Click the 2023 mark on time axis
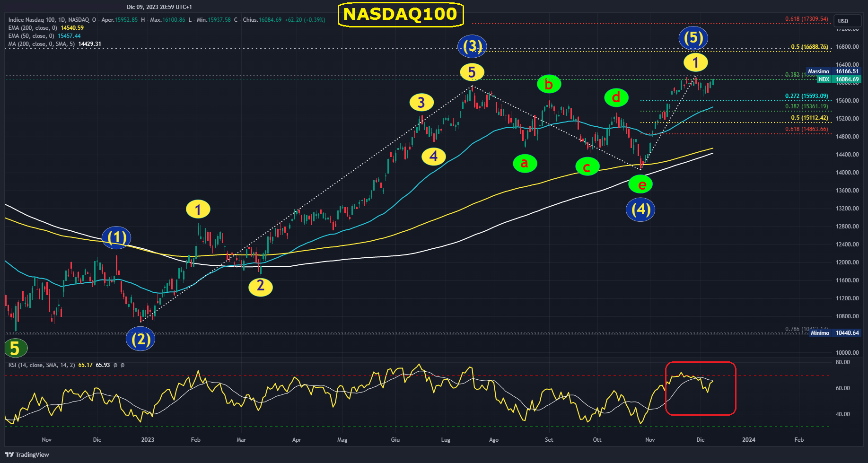Screen dimensions: 868x463 tap(148, 440)
